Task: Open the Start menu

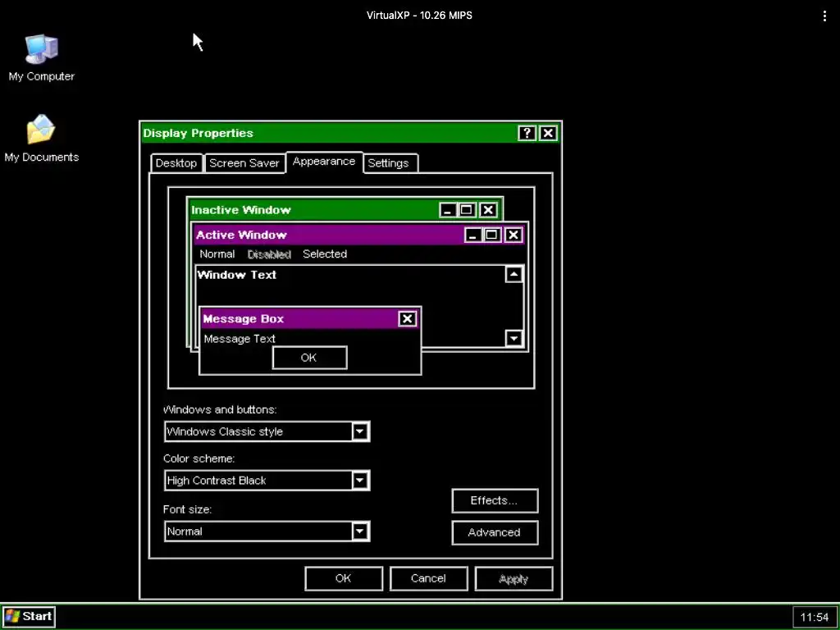Action: pyautogui.click(x=29, y=616)
